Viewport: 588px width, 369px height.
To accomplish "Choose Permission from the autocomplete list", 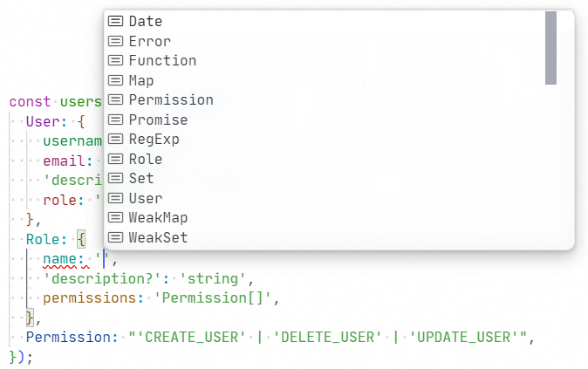I will click(170, 99).
